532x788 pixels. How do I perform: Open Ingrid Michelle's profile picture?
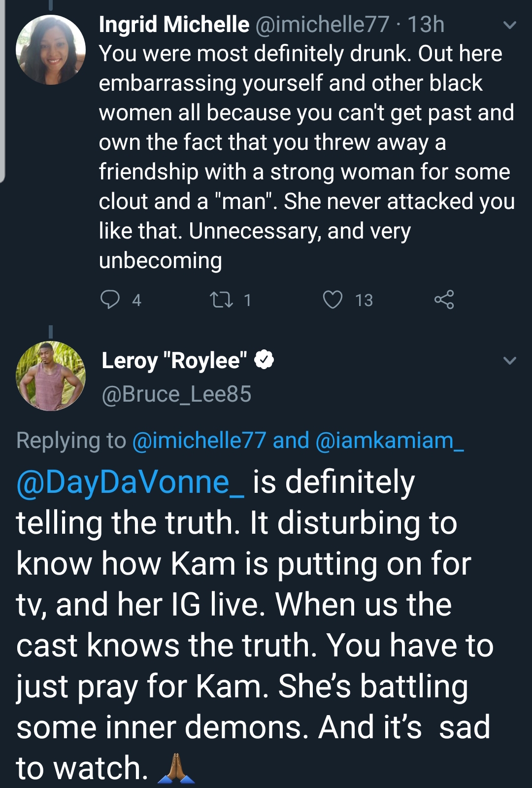[51, 50]
